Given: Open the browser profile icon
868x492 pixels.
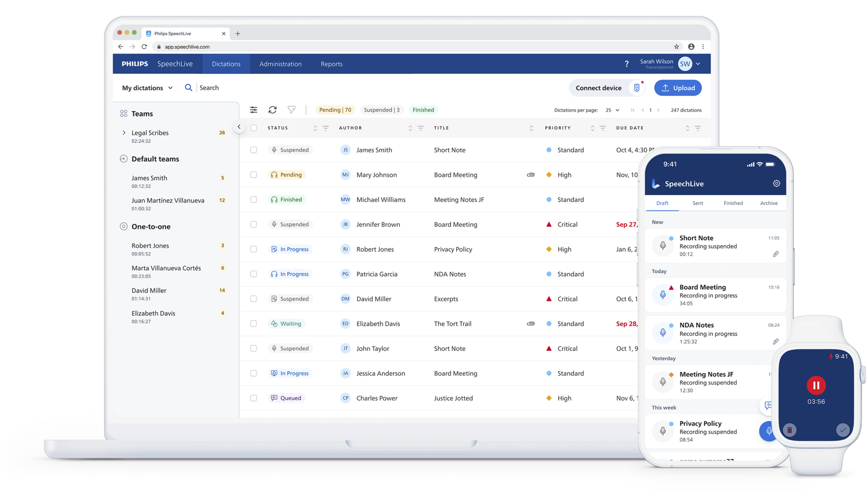Looking at the screenshot, I should (x=691, y=47).
